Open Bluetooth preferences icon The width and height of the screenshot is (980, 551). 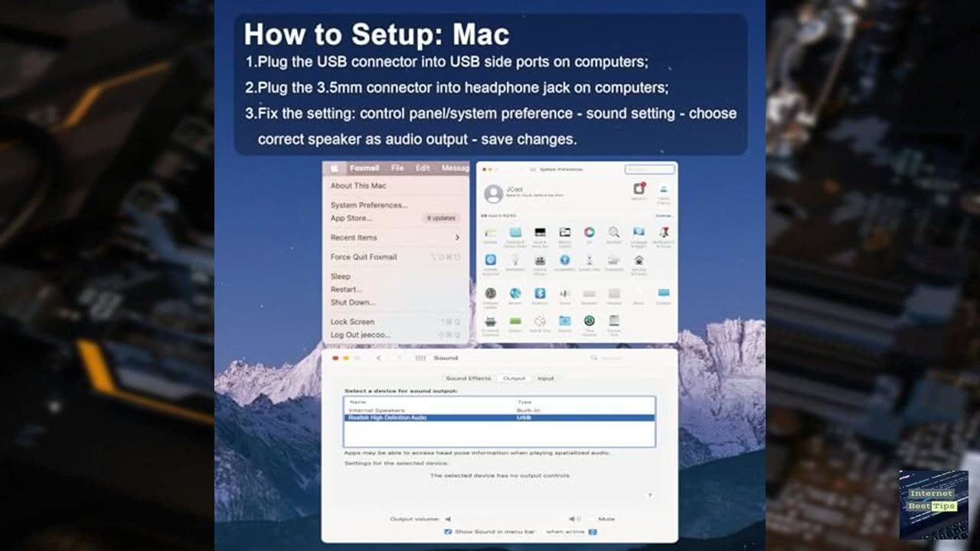coord(540,293)
